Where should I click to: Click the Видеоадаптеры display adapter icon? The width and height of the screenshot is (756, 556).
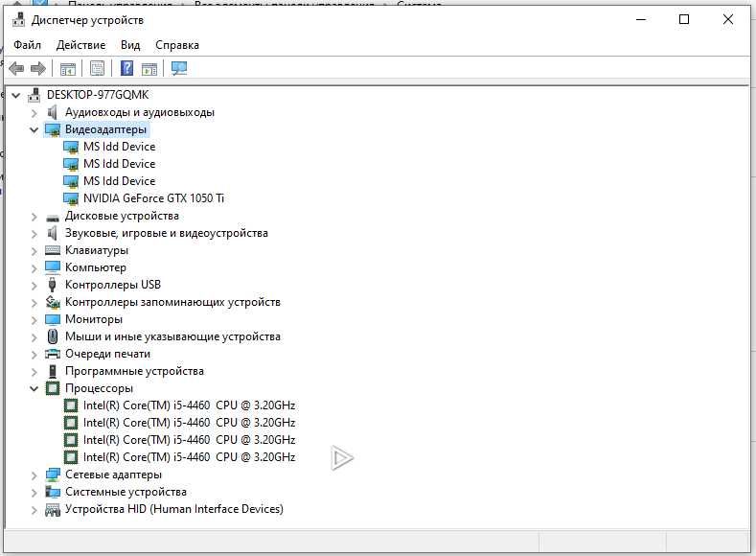(x=53, y=129)
